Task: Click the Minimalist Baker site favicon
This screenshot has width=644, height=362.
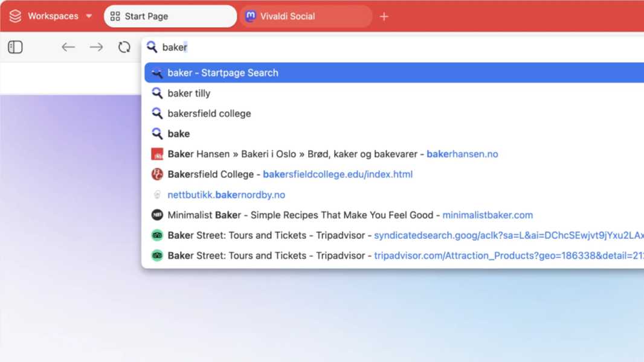Action: [x=157, y=215]
